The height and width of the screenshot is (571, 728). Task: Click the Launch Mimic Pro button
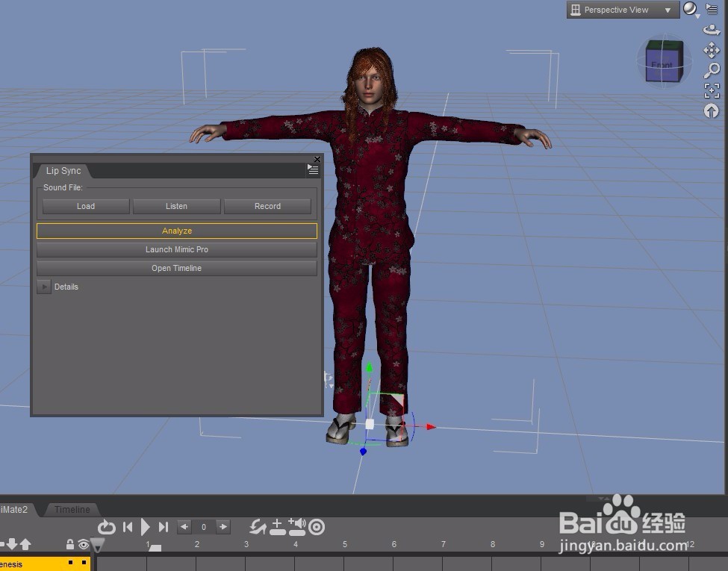click(177, 249)
